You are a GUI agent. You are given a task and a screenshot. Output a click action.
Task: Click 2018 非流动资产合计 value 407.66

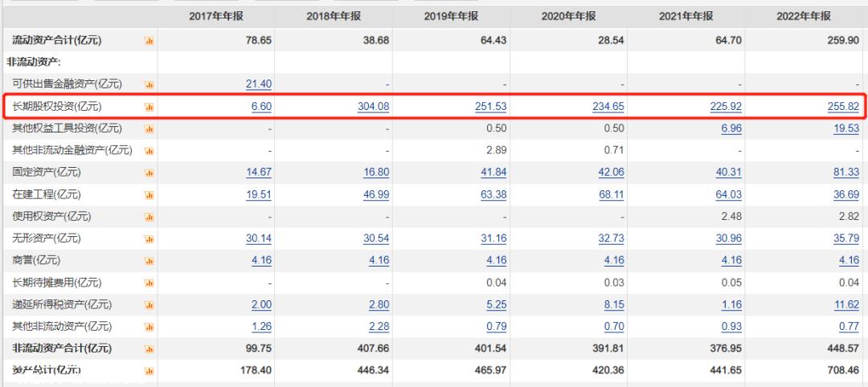pyautogui.click(x=374, y=348)
